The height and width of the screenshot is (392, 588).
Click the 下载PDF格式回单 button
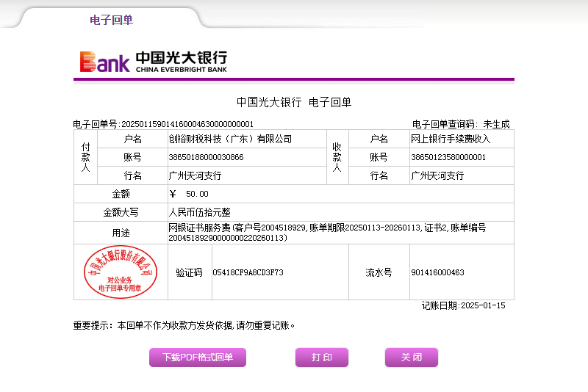198,357
